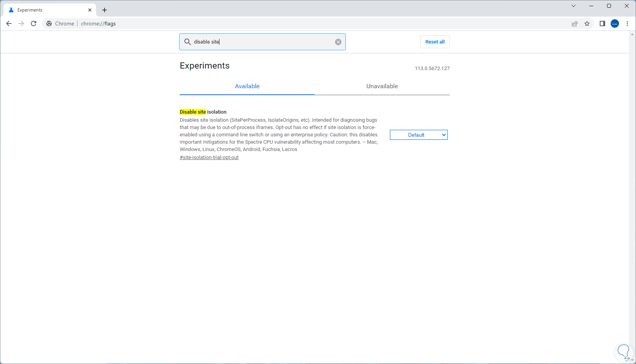The height and width of the screenshot is (364, 636).
Task: Open the side panel
Action: coord(602,23)
